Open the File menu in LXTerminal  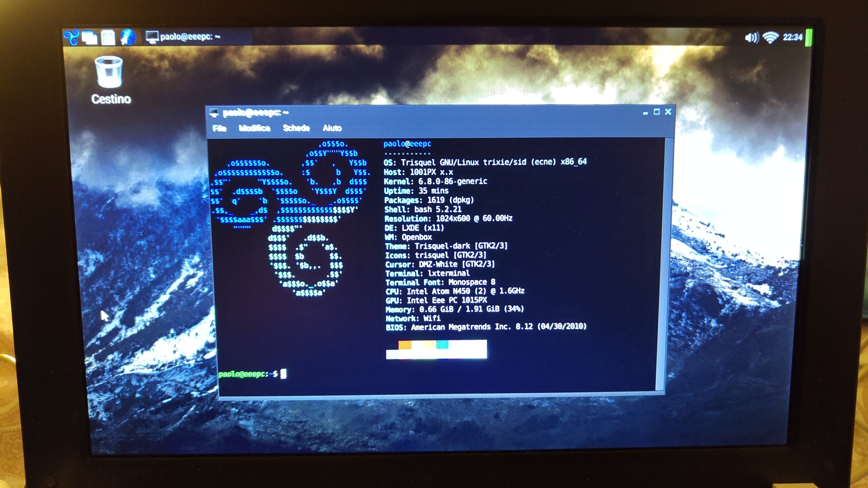click(x=219, y=128)
